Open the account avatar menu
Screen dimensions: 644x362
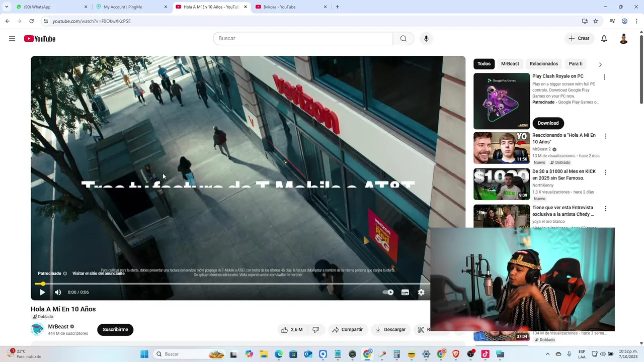[623, 39]
